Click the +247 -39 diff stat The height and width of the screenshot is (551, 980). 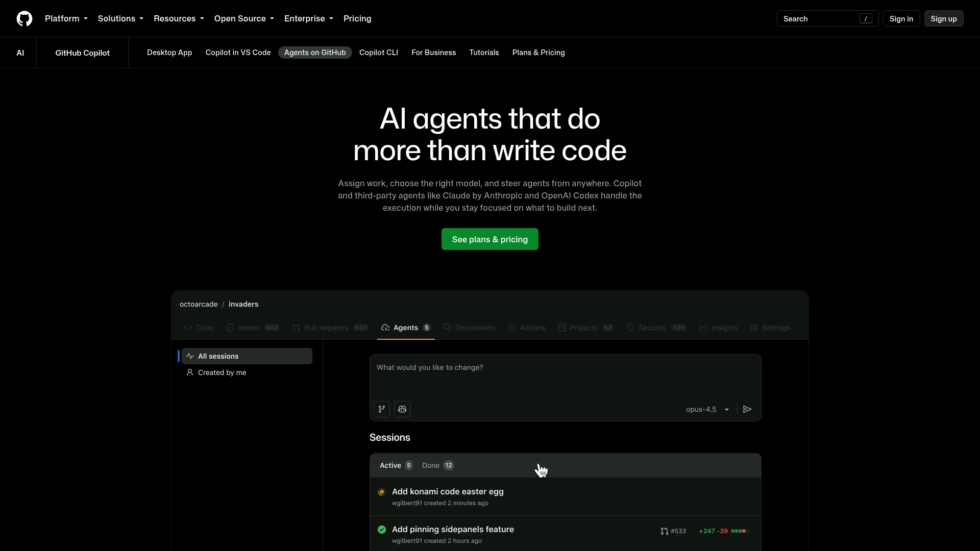tap(713, 531)
